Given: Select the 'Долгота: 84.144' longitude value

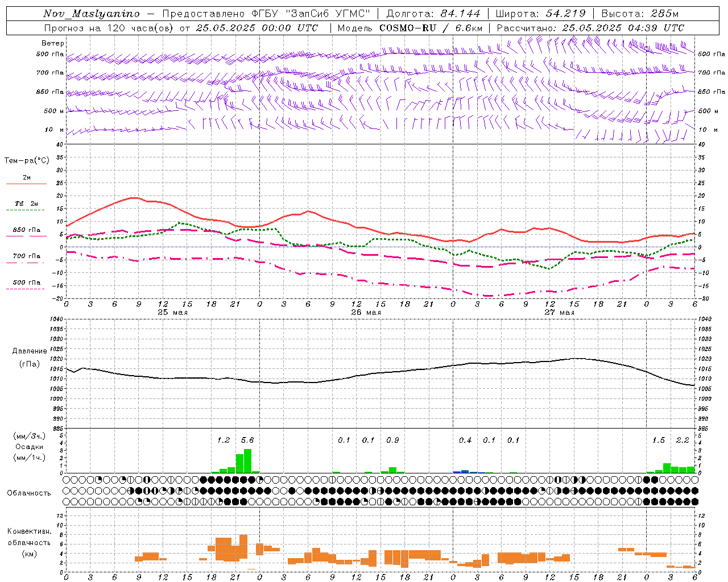Looking at the screenshot, I should click(433, 14).
